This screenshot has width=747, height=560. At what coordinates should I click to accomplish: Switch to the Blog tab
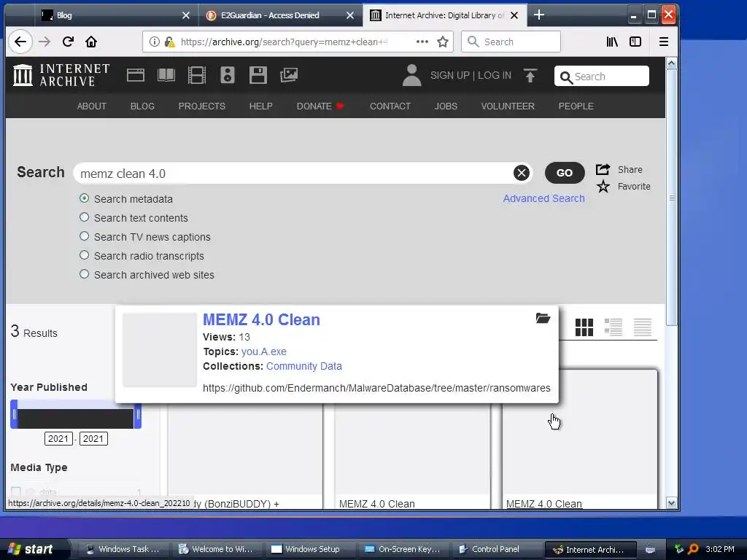coord(115,15)
